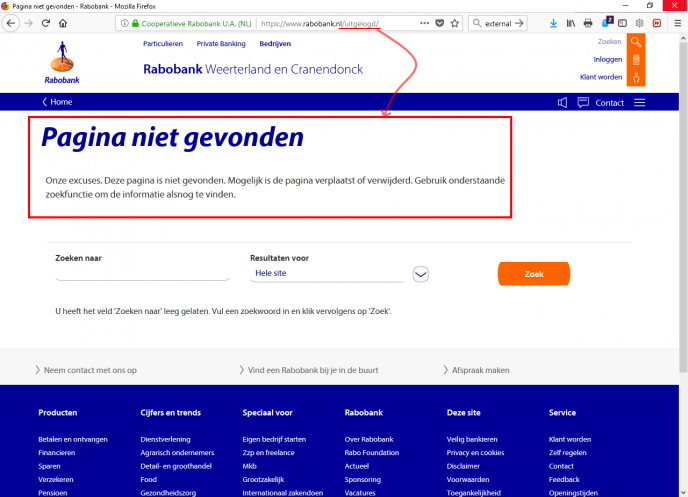
Task: Click the Klant worden header link
Action: coord(601,77)
